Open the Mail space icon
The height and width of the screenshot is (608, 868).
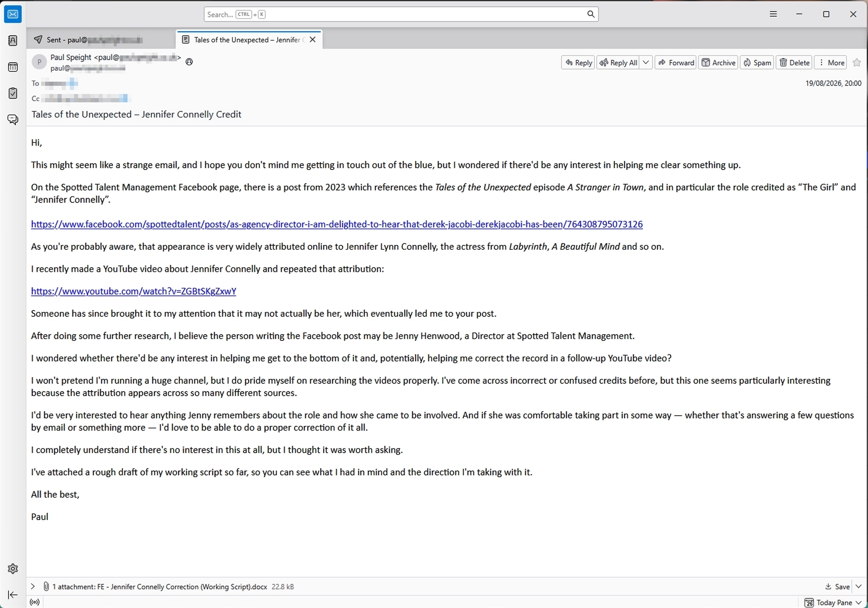click(13, 14)
